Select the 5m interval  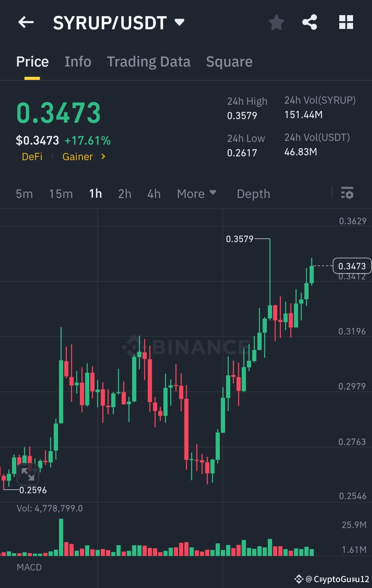point(24,194)
